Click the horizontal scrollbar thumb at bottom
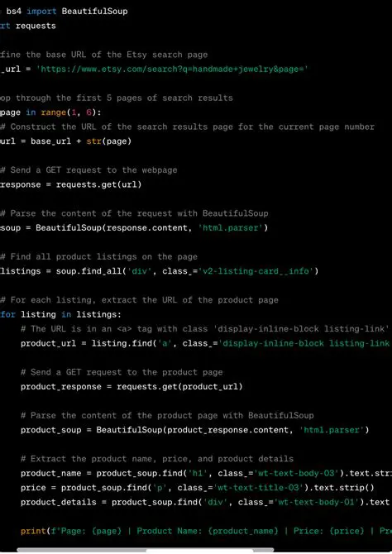 tap(145, 551)
